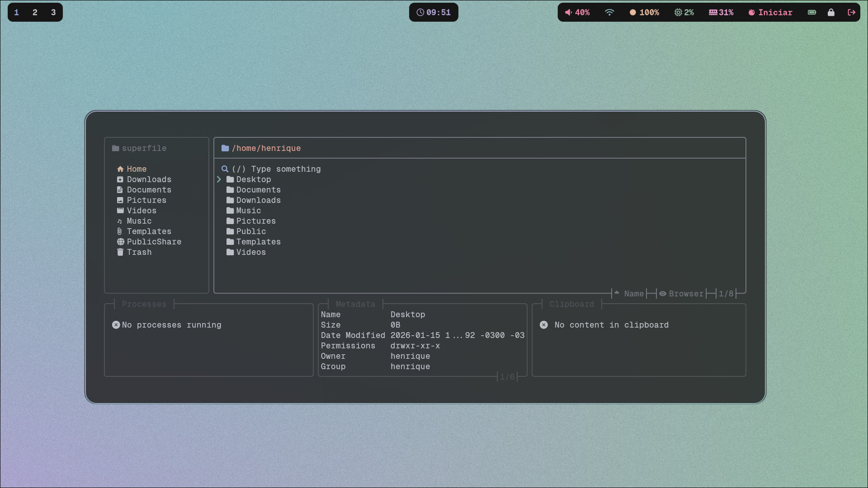Switch to workspace 2

tap(35, 12)
